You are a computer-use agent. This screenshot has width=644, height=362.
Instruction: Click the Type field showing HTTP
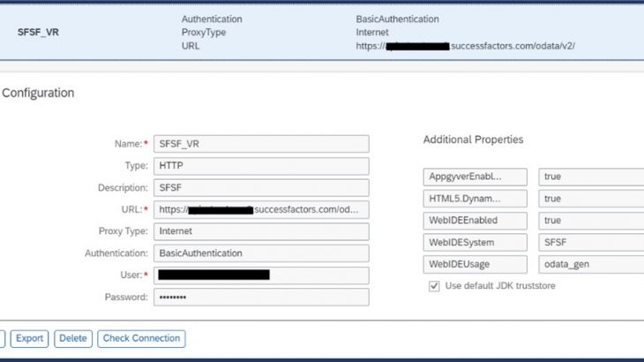coord(261,166)
